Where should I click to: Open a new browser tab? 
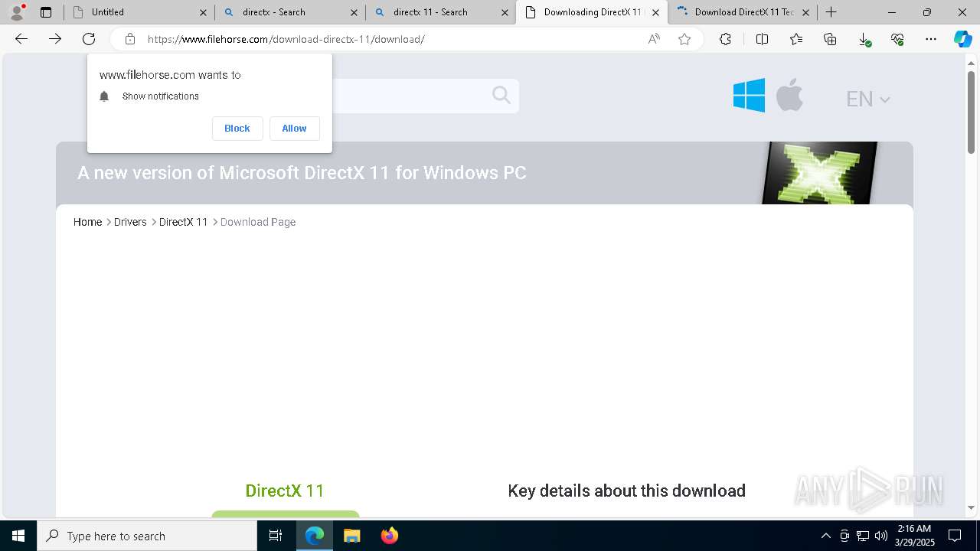(x=831, y=12)
